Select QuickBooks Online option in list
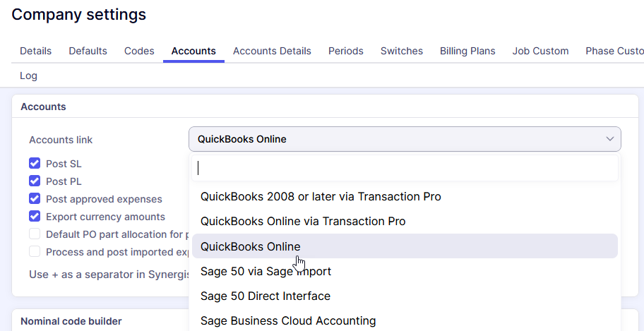This screenshot has width=644, height=331. pyautogui.click(x=250, y=246)
